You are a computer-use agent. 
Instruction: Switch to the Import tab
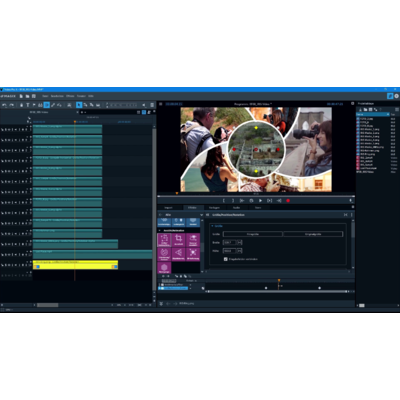(x=169, y=208)
